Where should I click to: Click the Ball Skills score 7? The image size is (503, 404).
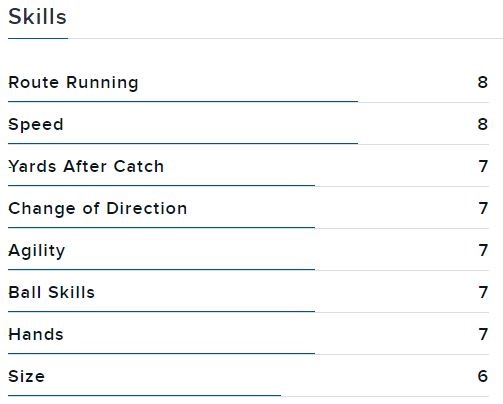483,292
